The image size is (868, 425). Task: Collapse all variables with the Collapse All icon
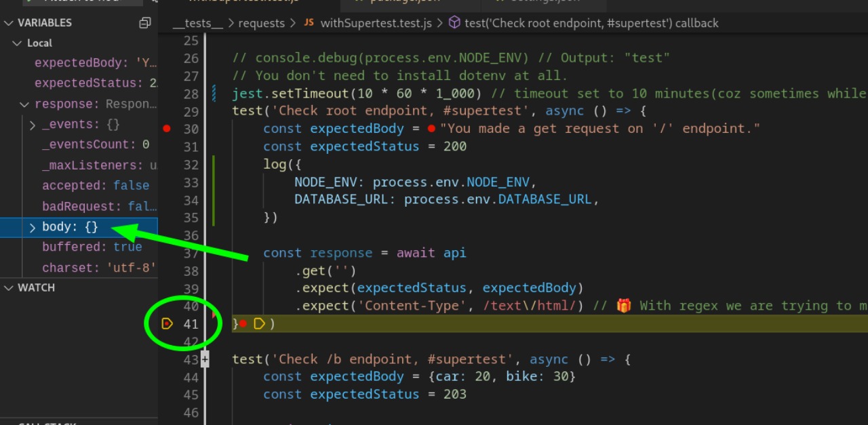tap(144, 23)
